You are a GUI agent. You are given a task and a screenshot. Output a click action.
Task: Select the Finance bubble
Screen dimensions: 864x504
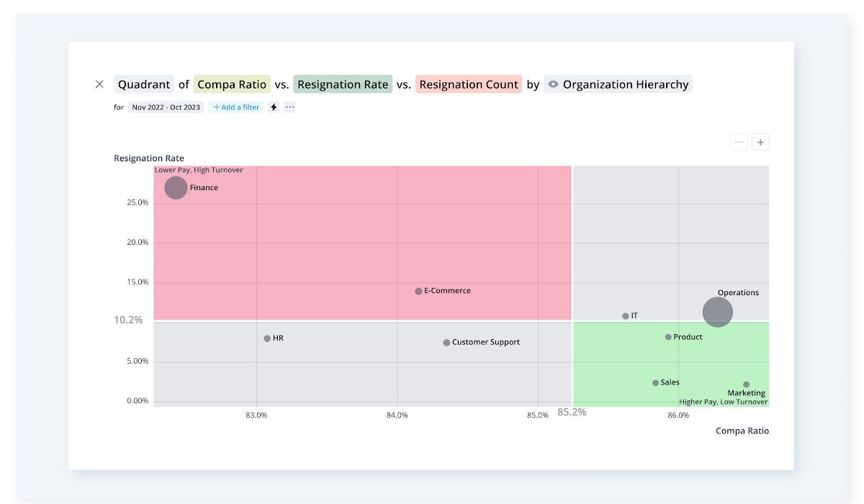[x=176, y=188]
